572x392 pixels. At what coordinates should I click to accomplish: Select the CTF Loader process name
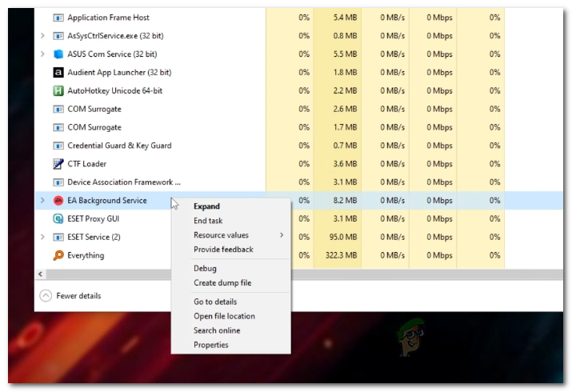coord(87,164)
